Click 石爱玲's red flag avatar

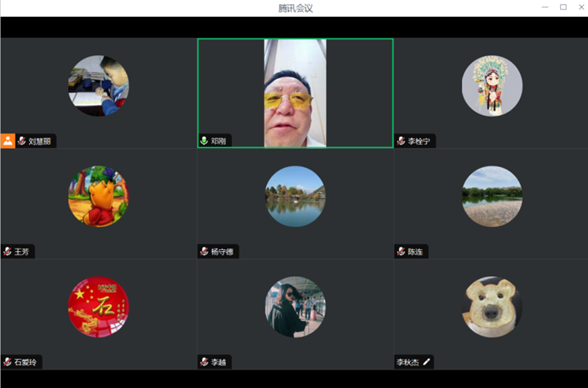tap(98, 307)
